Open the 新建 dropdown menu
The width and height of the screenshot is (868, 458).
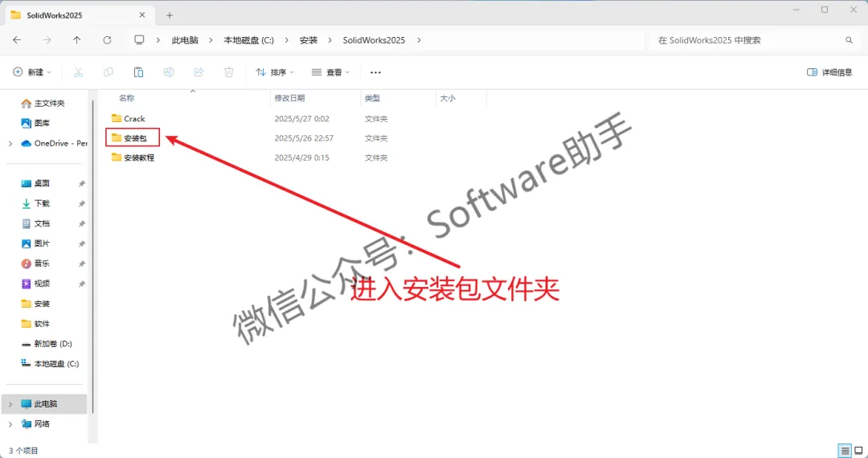(31, 72)
